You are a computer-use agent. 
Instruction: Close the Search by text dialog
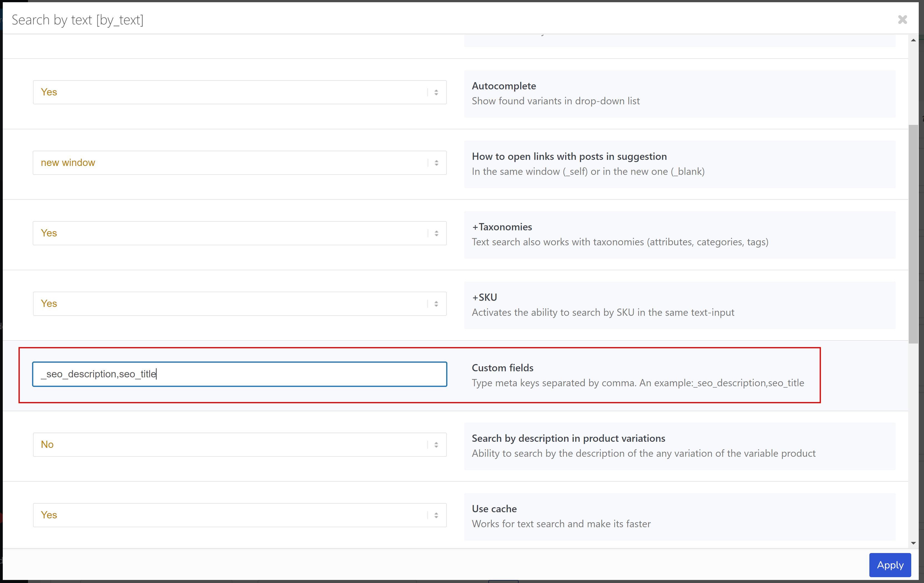click(x=902, y=19)
